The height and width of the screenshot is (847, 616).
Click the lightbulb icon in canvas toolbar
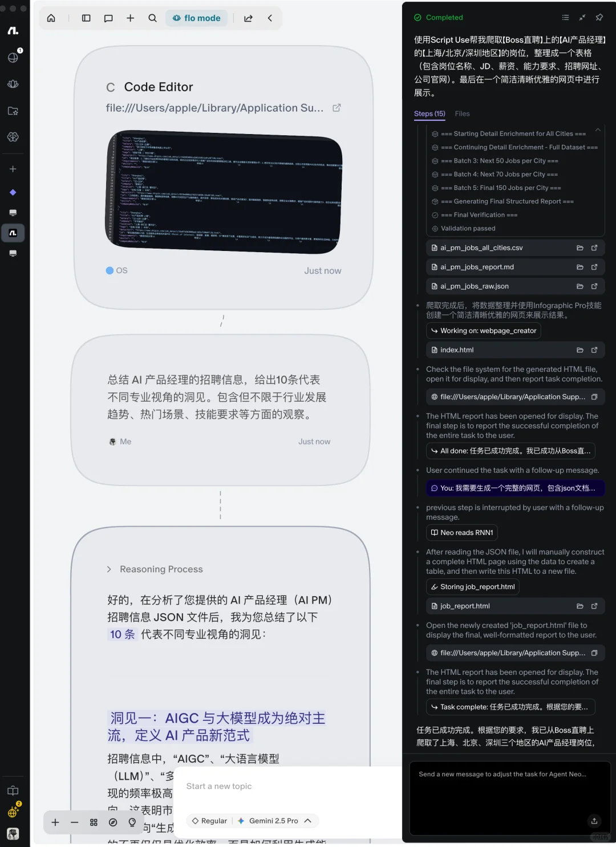coord(132,822)
